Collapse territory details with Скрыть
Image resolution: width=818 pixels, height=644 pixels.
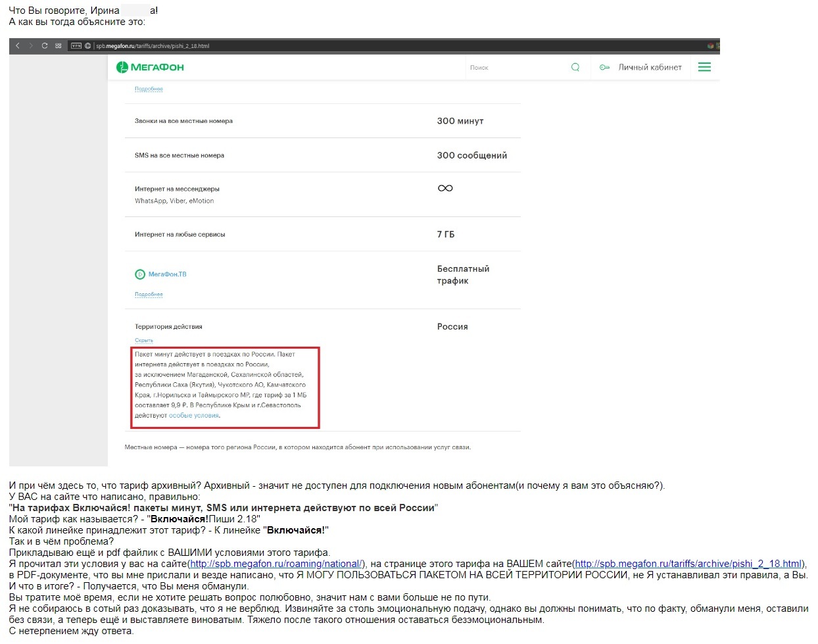[x=144, y=340]
